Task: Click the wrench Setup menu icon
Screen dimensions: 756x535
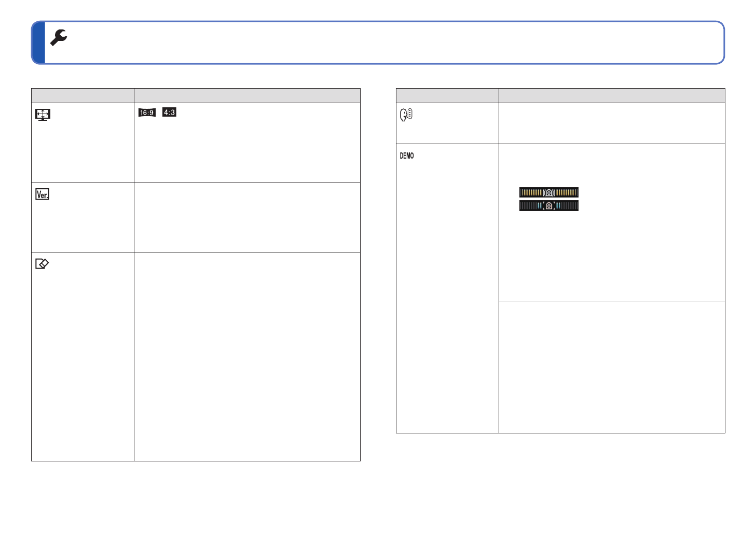Action: click(59, 37)
